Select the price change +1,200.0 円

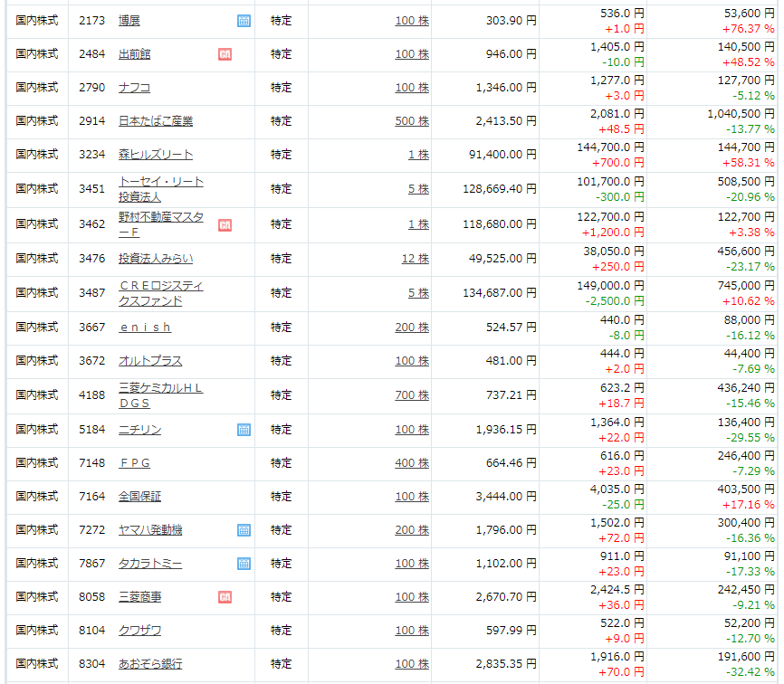tap(613, 233)
